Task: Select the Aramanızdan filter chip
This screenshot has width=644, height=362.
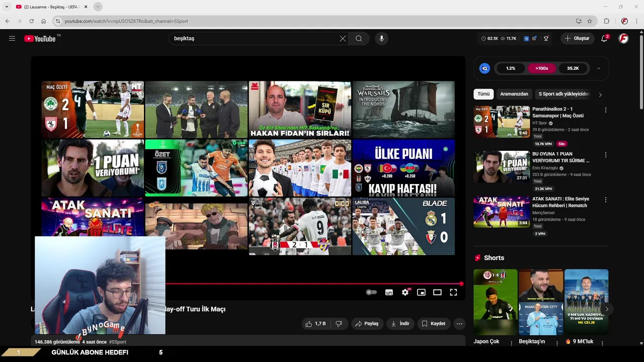Action: 514,94
